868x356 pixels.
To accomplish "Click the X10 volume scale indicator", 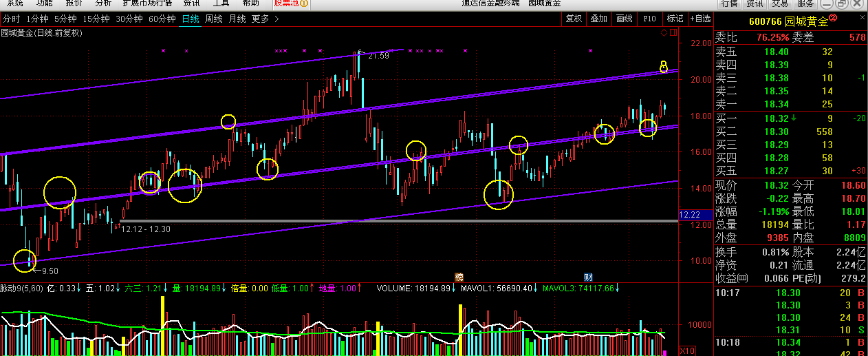I will pos(687,350).
